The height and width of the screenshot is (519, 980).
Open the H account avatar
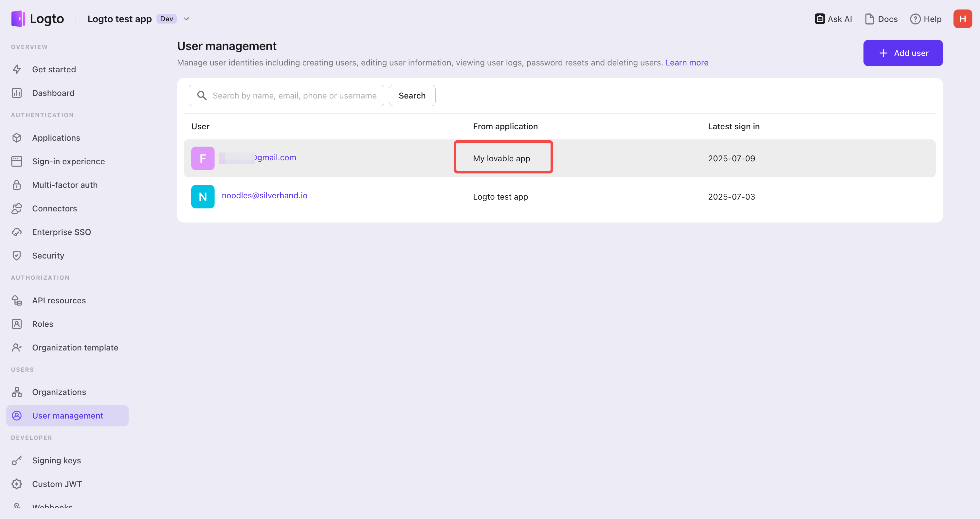[x=963, y=19]
